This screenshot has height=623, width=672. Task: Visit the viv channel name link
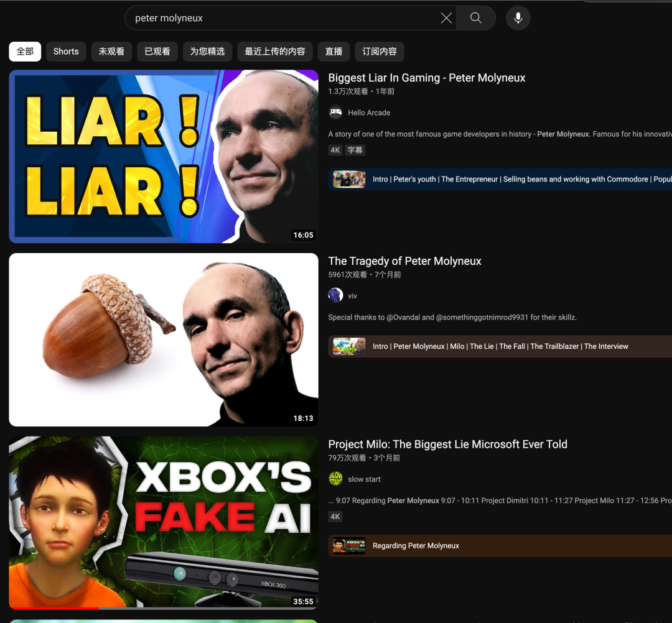352,296
